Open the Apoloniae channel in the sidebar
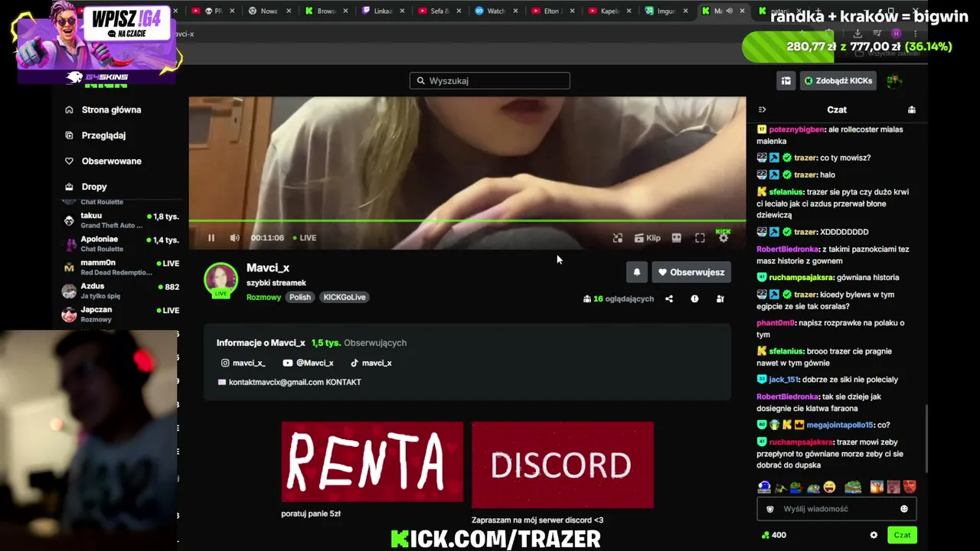980x551 pixels. tap(121, 244)
